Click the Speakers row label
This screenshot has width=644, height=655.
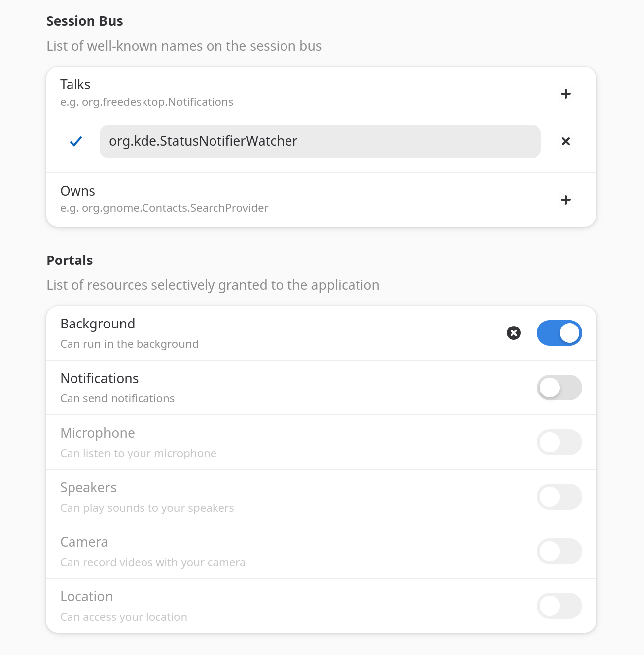88,488
